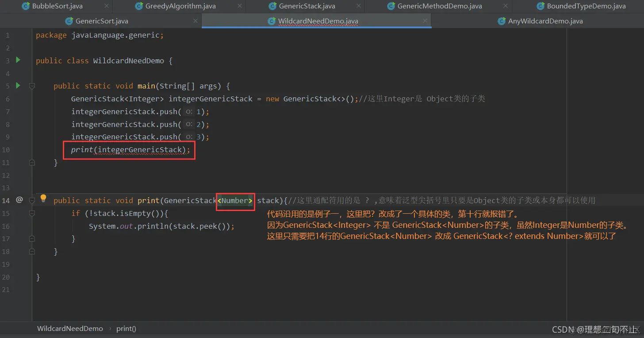Click line number 14 in the gutter
This screenshot has height=338, width=644.
[6, 200]
